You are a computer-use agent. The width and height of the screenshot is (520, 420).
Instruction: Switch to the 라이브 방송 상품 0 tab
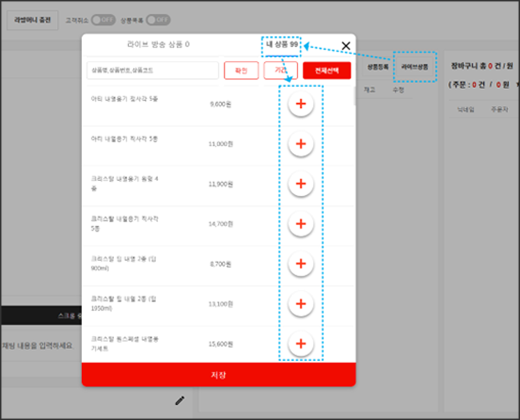[158, 45]
